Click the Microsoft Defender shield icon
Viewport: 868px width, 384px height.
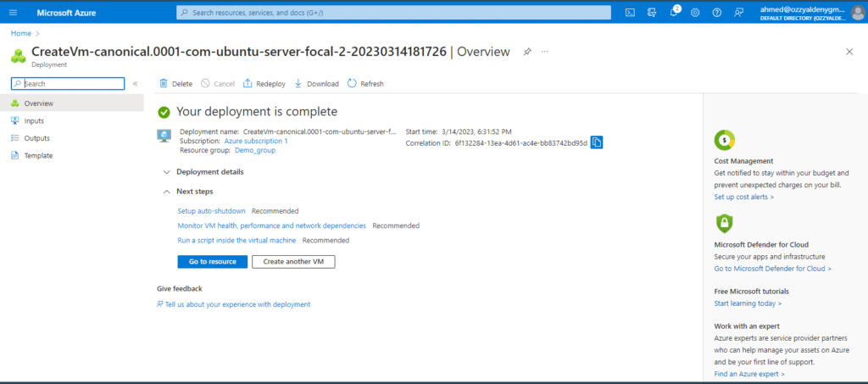click(x=724, y=224)
